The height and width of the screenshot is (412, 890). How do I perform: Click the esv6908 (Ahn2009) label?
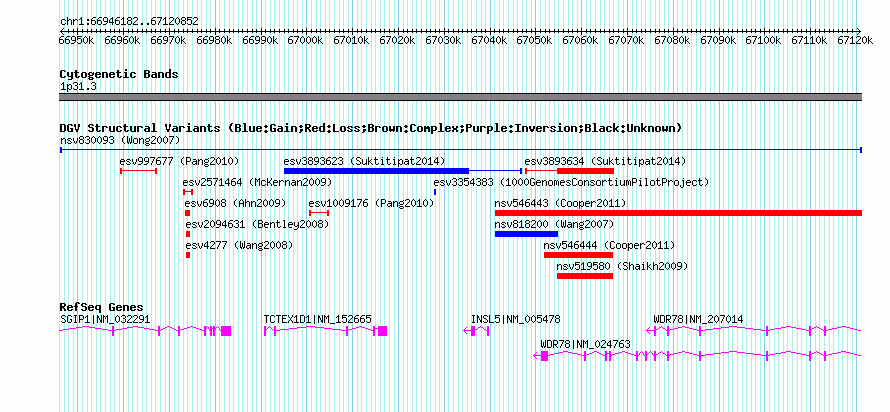(236, 203)
